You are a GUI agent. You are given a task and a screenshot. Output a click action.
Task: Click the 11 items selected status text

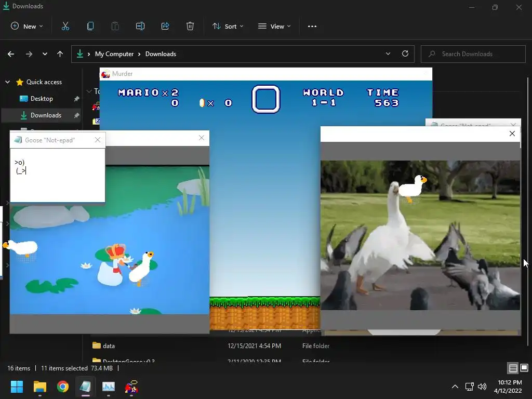(64, 368)
